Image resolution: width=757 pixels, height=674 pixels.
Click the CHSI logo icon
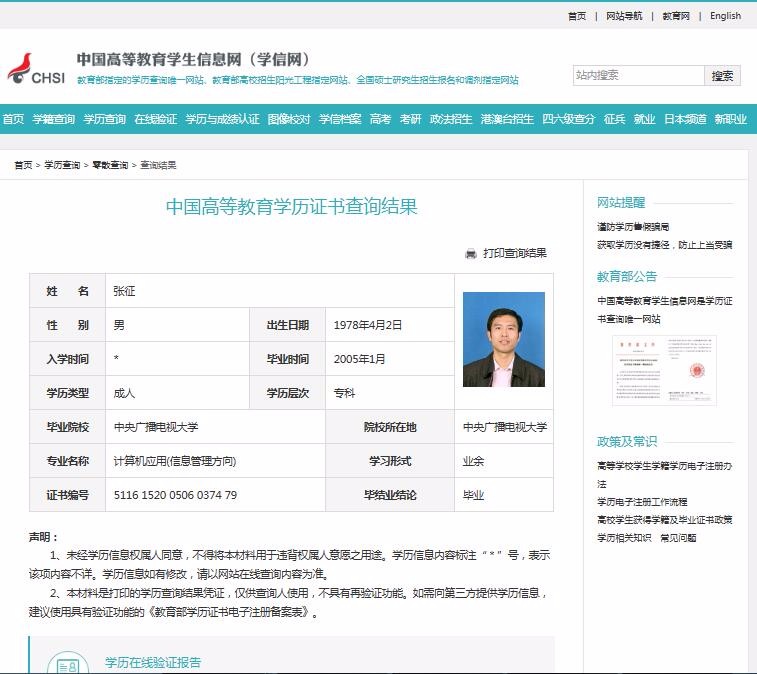coord(36,69)
